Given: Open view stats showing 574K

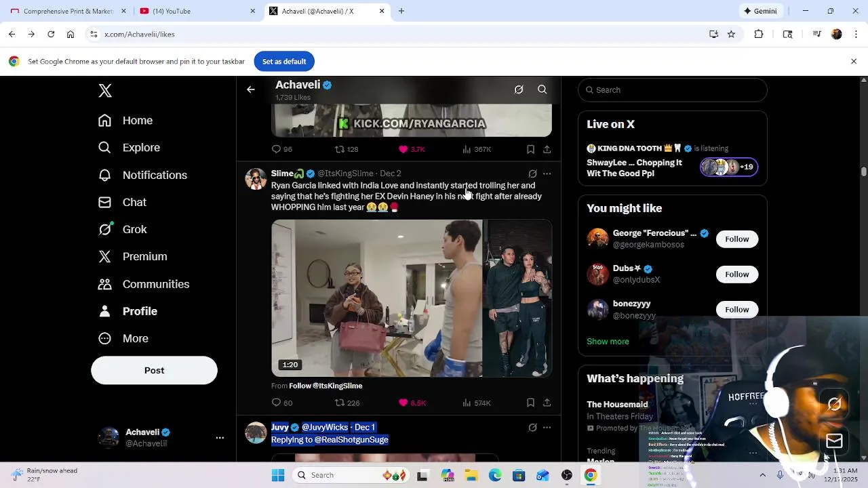Looking at the screenshot, I should (476, 403).
